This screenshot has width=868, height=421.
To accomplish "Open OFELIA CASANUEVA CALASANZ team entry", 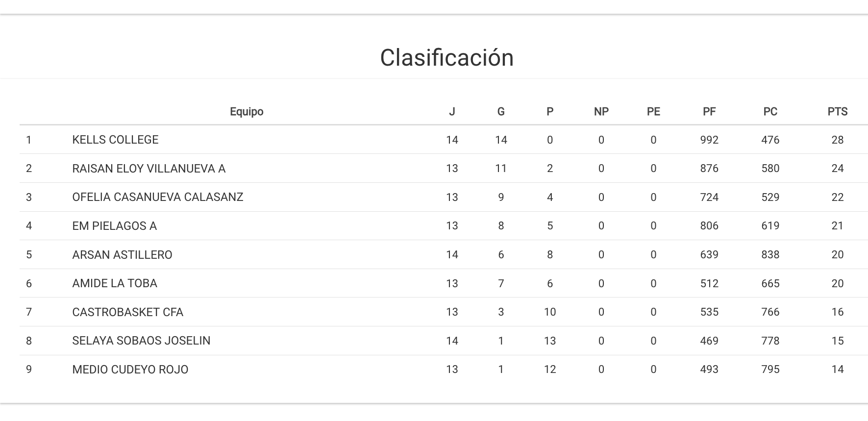I will coord(157,197).
